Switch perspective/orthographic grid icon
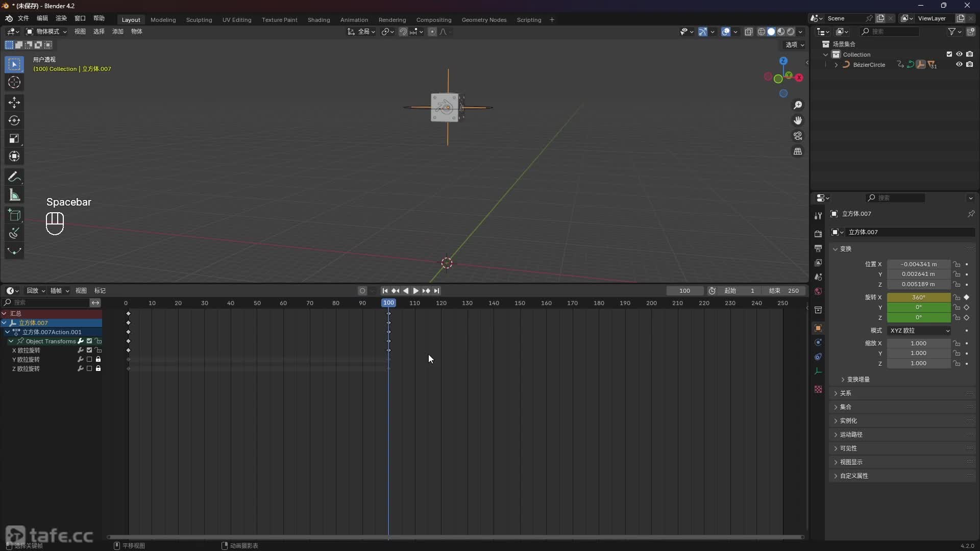Viewport: 980px width, 551px height. pyautogui.click(x=798, y=152)
